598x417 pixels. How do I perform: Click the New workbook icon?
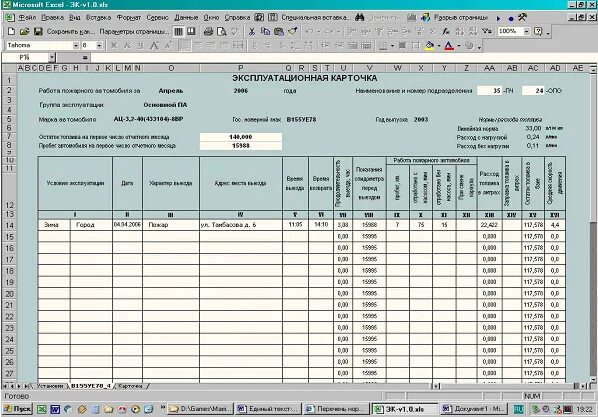click(x=11, y=31)
